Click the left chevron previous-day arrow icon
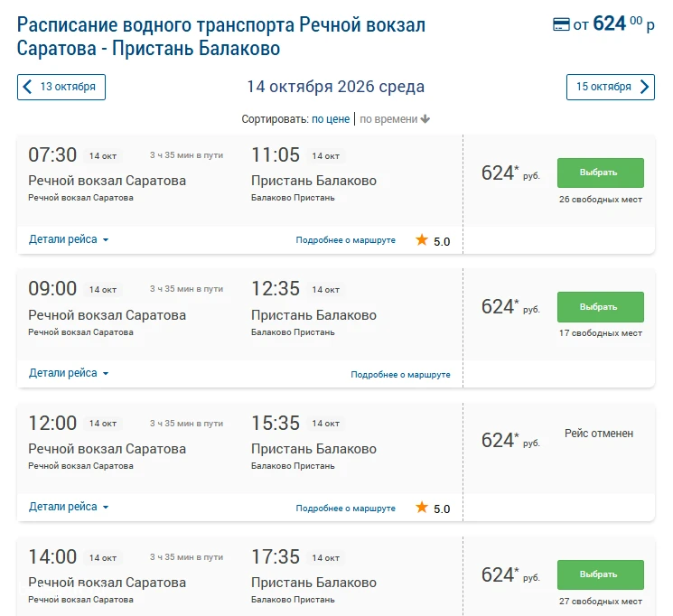Viewport: 673px width, 616px height. click(x=27, y=87)
